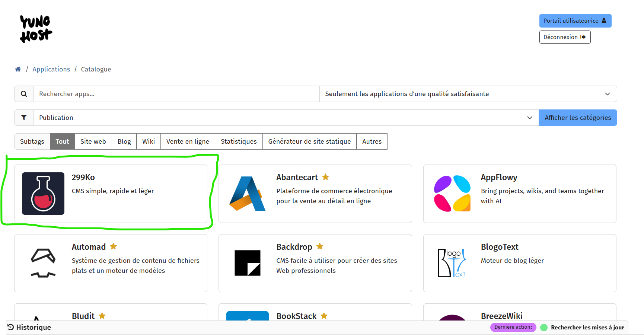Click the filter funnel icon
644x335 pixels.
coord(24,118)
